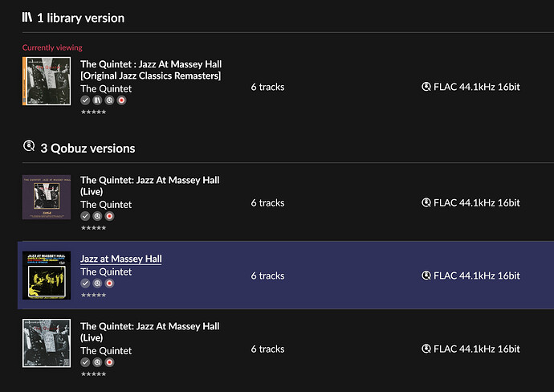
Task: Open the Original Jazz Classics Remasters album title
Action: click(x=151, y=70)
